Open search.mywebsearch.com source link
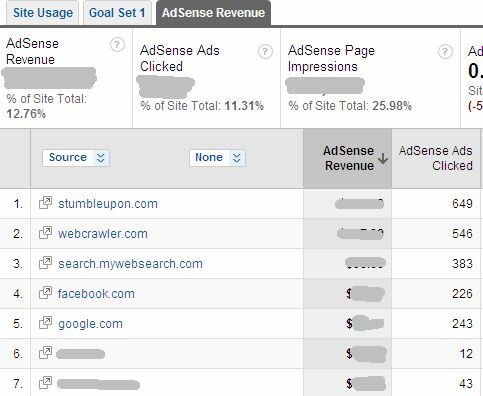 [x=130, y=264]
